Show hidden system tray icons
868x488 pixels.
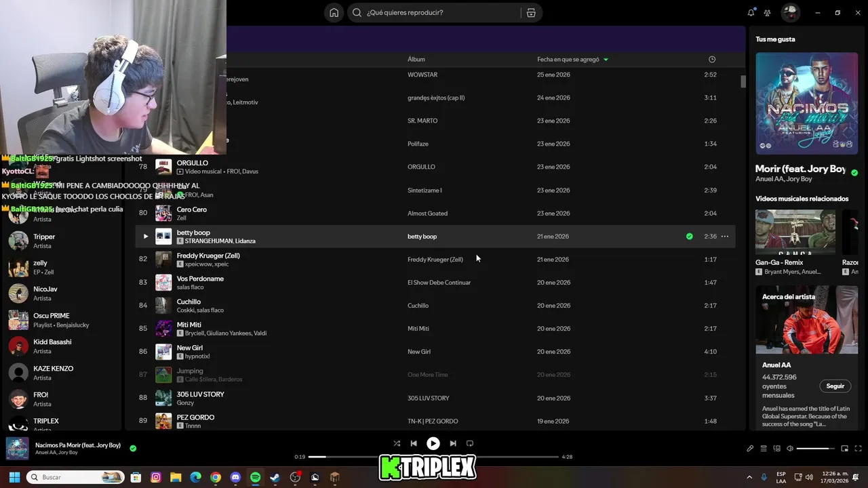(x=749, y=477)
